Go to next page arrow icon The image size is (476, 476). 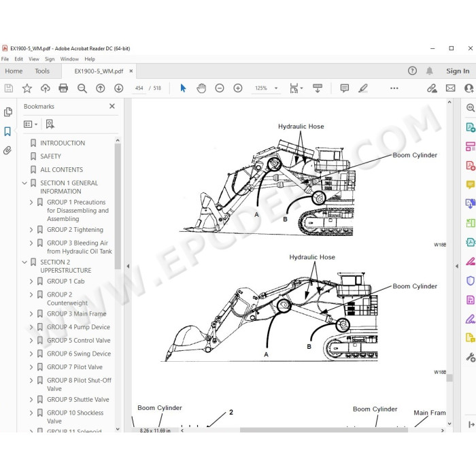(119, 88)
